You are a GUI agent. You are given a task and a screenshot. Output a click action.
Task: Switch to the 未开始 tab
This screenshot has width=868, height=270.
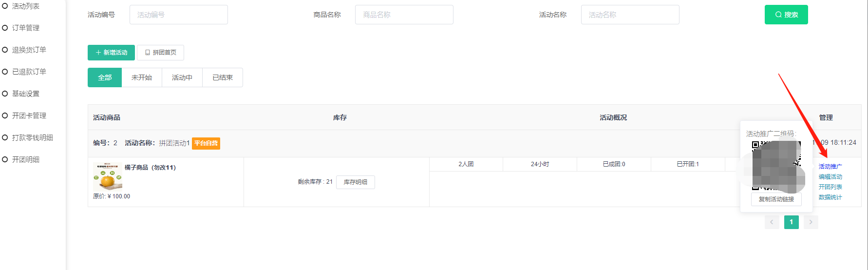click(x=142, y=77)
